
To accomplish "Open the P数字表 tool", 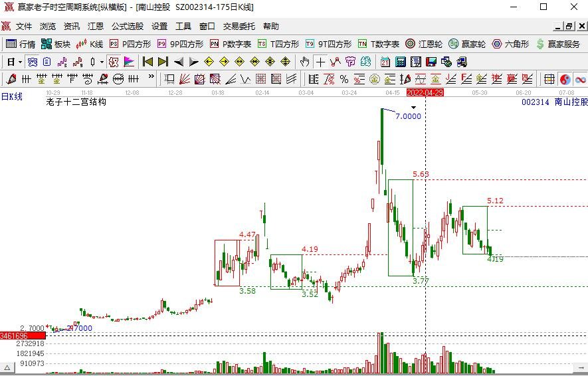I will (x=231, y=45).
